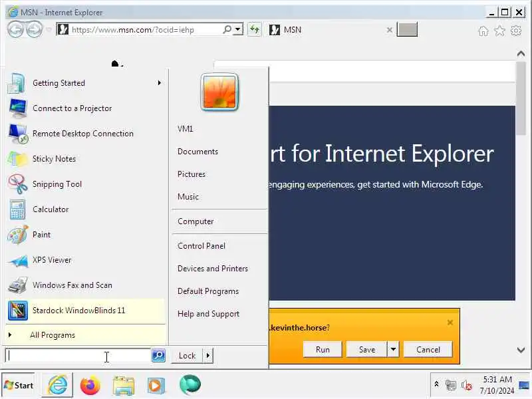Click the Paint palette icon
Screen dimensions: 532x399
click(17, 235)
